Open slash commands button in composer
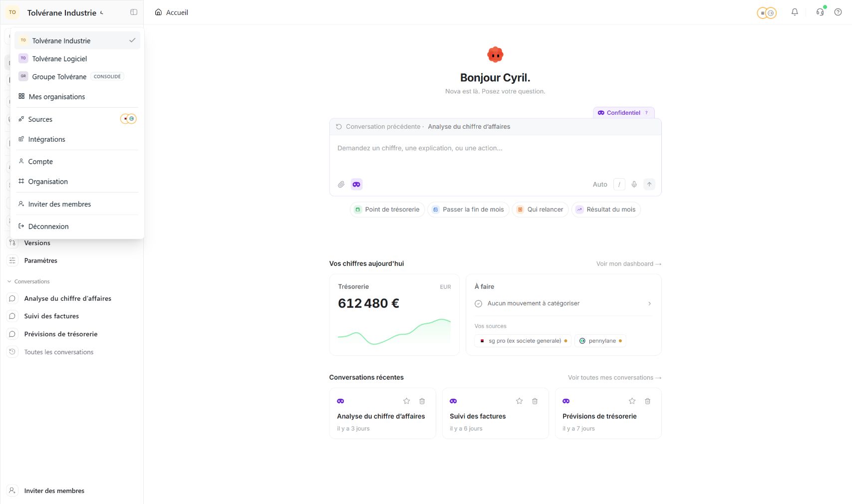852x504 pixels. tap(619, 185)
